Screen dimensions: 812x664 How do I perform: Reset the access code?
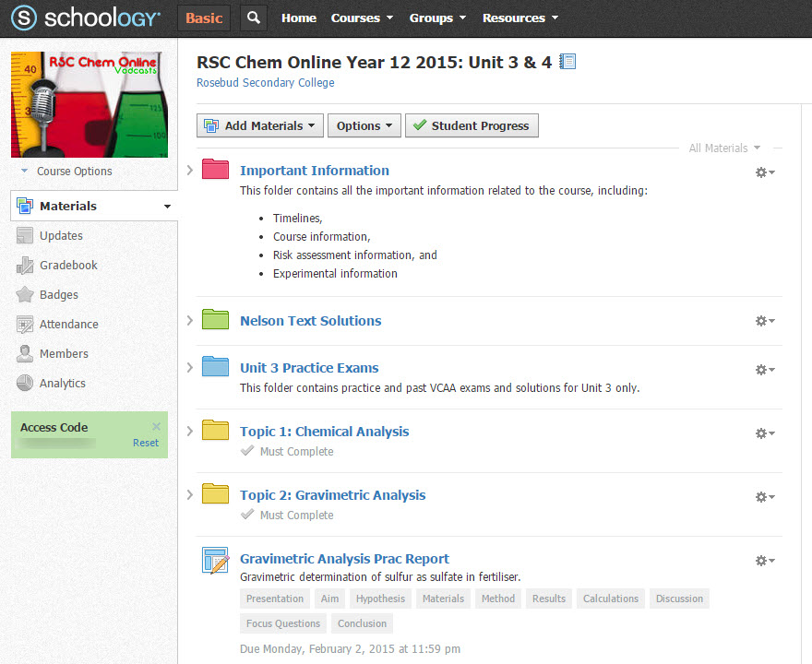(x=146, y=443)
